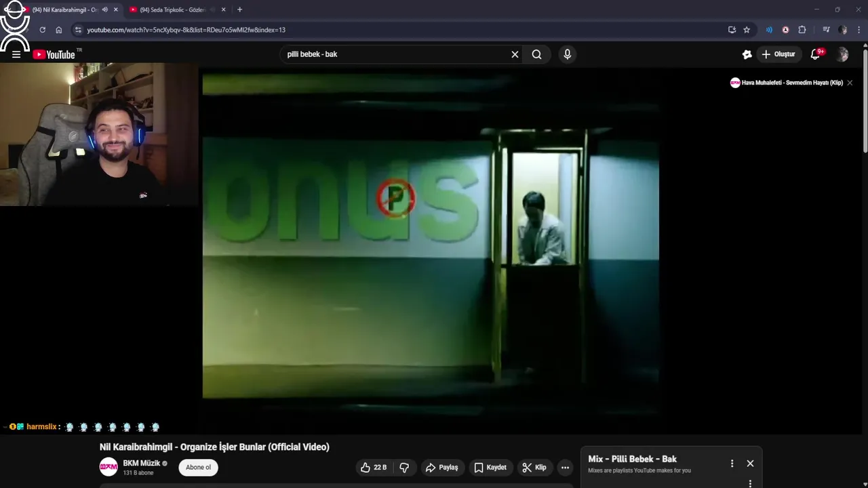868x488 pixels.
Task: Like the video with thumbs-up 22 B
Action: click(x=374, y=467)
